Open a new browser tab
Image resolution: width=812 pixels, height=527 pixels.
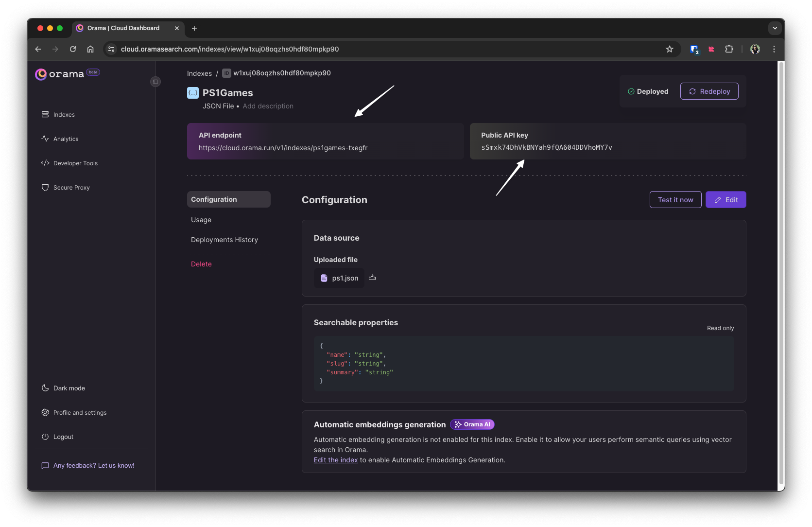(x=194, y=28)
